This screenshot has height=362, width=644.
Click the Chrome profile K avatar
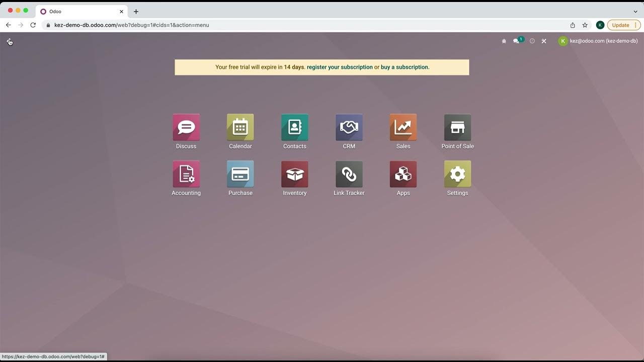coord(600,25)
